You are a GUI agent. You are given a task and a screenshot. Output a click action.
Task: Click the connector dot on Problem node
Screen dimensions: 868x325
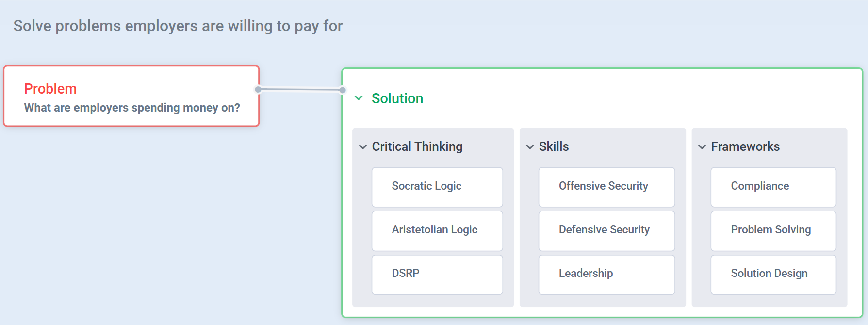pyautogui.click(x=258, y=89)
